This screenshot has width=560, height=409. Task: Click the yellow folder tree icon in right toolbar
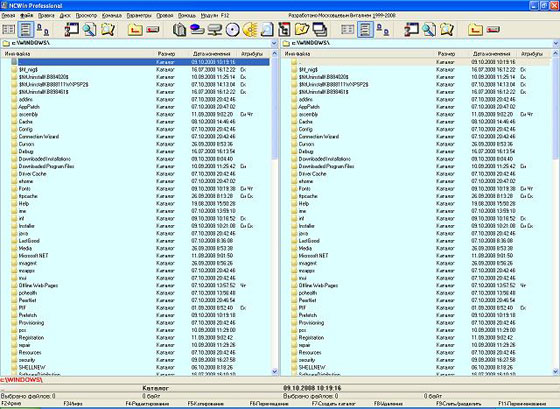tap(475, 30)
